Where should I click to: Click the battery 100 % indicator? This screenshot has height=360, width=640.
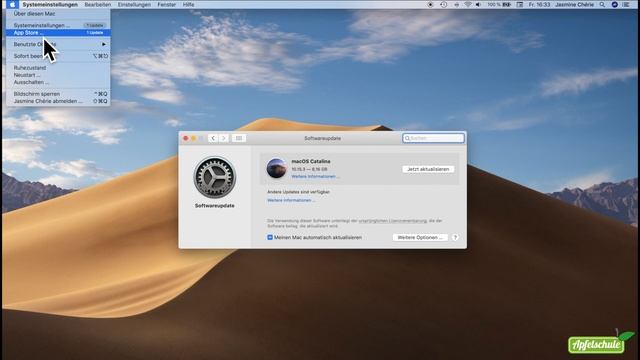(499, 4)
